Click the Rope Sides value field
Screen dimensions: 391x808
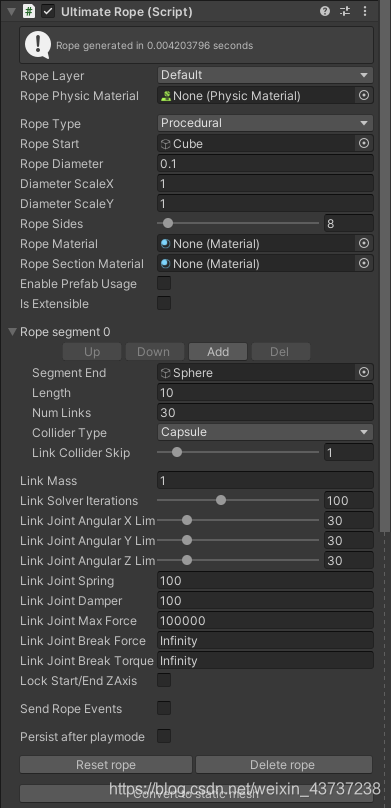pyautogui.click(x=349, y=224)
